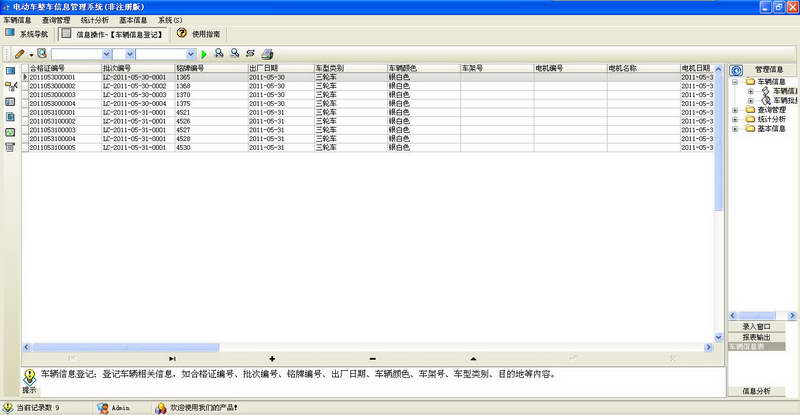The image size is (800, 415).
Task: Open the 系统导航 toolbar tab
Action: click(27, 34)
